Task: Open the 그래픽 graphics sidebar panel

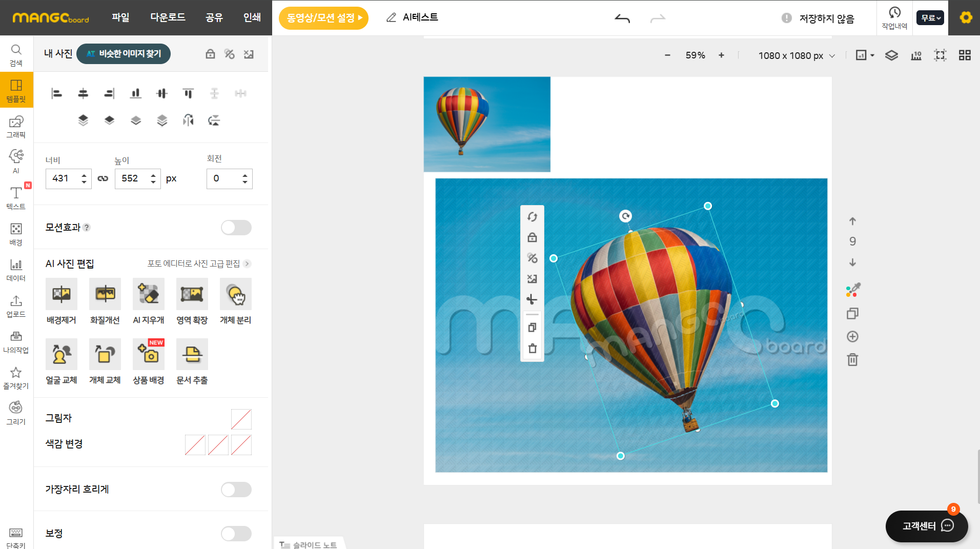Action: pyautogui.click(x=16, y=127)
